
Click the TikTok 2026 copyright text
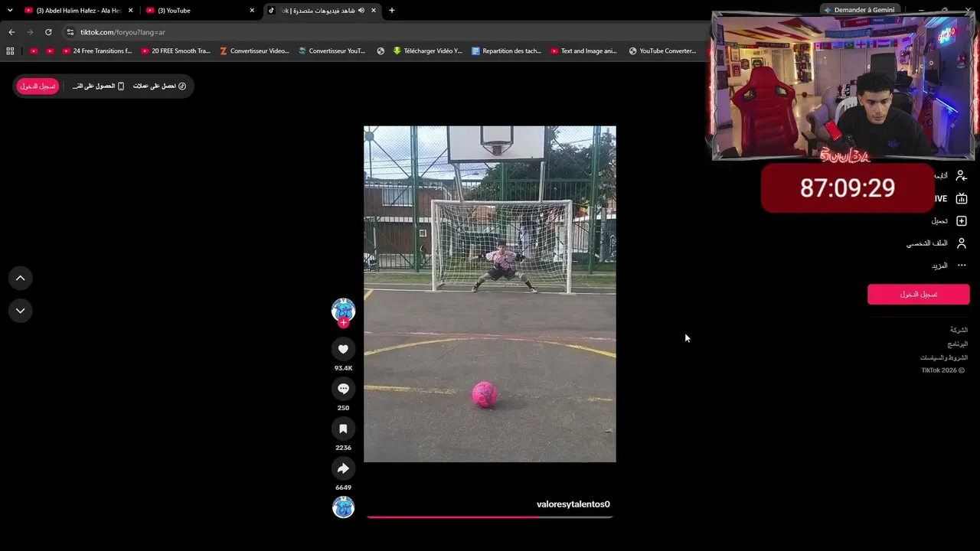[944, 370]
